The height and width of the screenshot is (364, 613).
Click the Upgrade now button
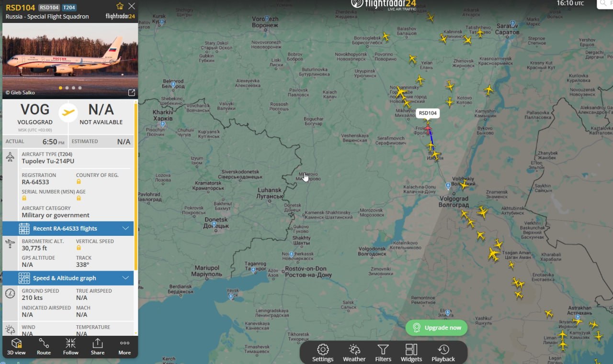coord(436,328)
